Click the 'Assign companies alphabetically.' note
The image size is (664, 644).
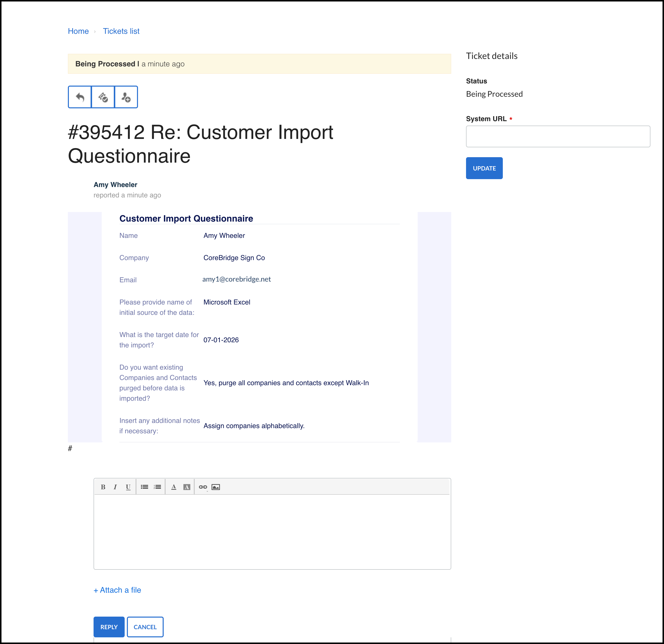(254, 426)
